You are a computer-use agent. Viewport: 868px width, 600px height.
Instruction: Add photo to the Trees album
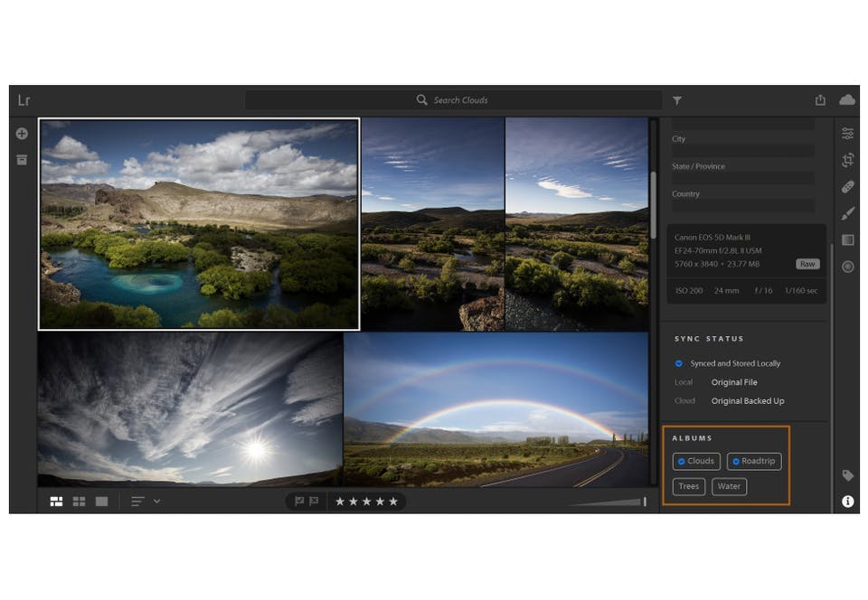click(689, 486)
